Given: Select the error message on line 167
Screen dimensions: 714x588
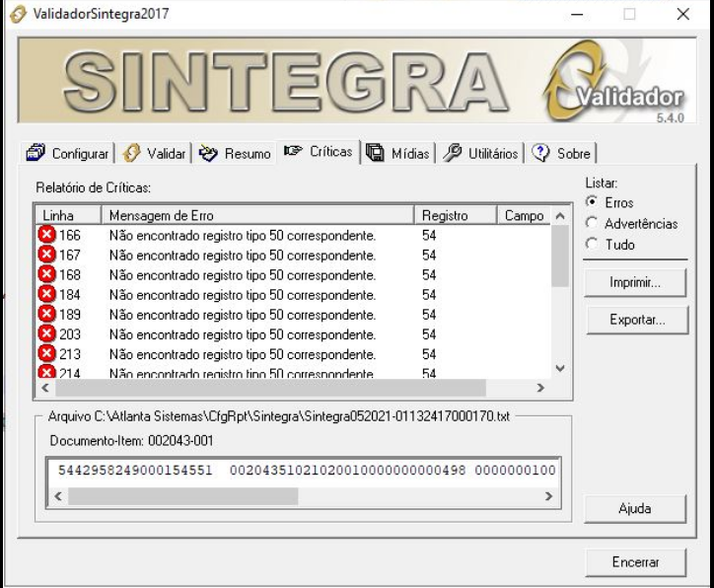Looking at the screenshot, I should click(243, 256).
